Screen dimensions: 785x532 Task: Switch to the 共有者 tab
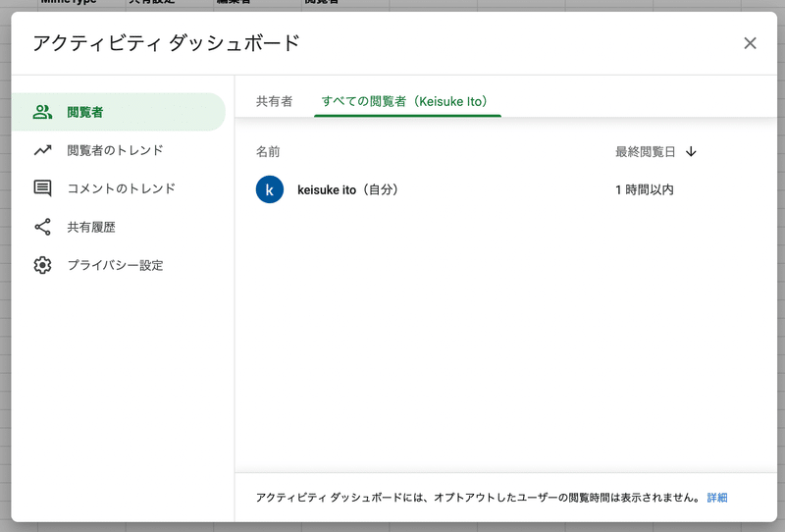[275, 101]
